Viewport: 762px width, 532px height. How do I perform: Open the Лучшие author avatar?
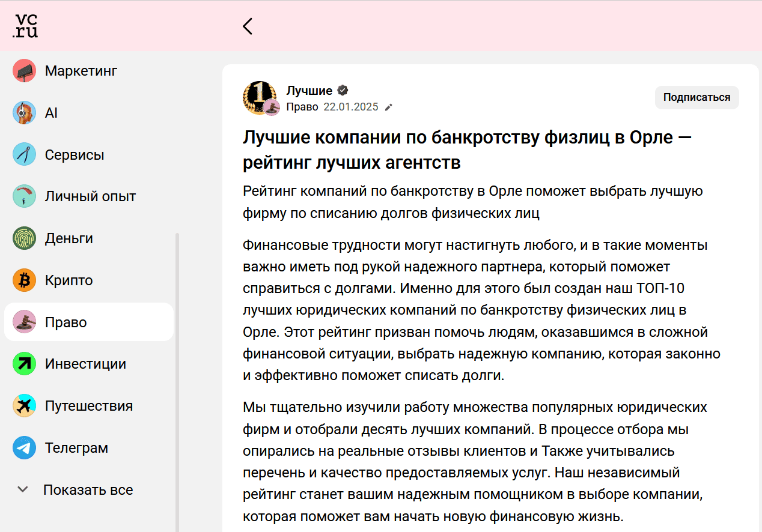(x=260, y=97)
